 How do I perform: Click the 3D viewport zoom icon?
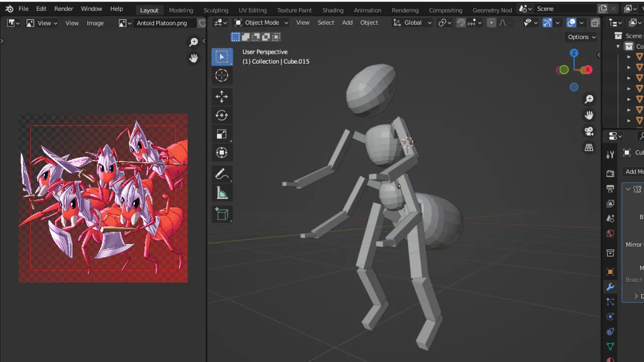(589, 100)
